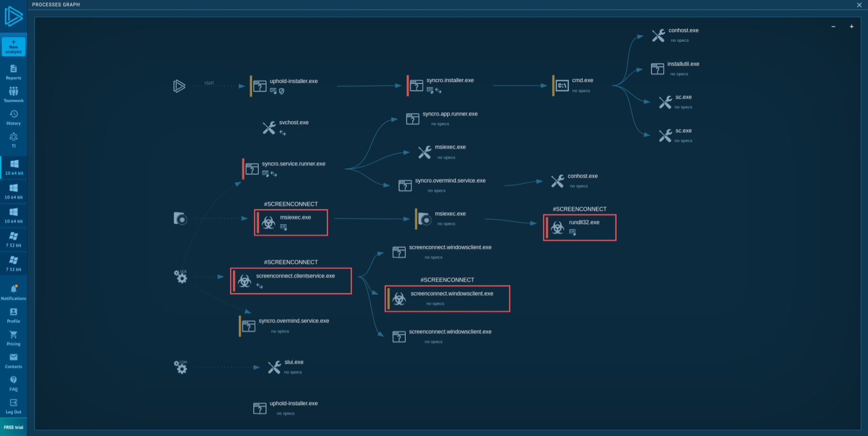Open the Reports section
868x436 pixels.
click(14, 72)
